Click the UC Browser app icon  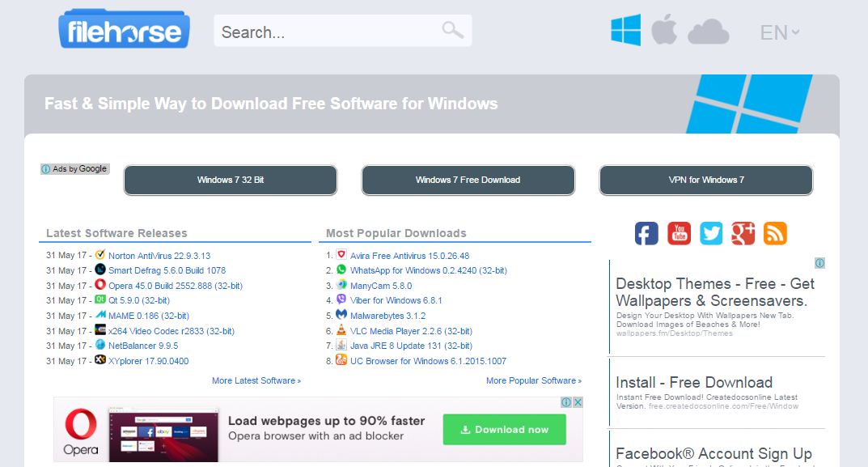pos(341,359)
